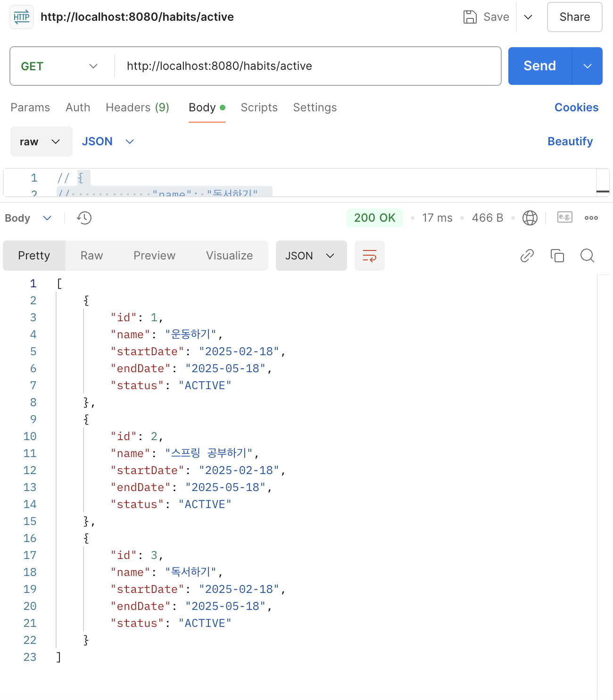Screen dimensions: 613x700
Task: Click the network globe icon
Action: pyautogui.click(x=530, y=218)
